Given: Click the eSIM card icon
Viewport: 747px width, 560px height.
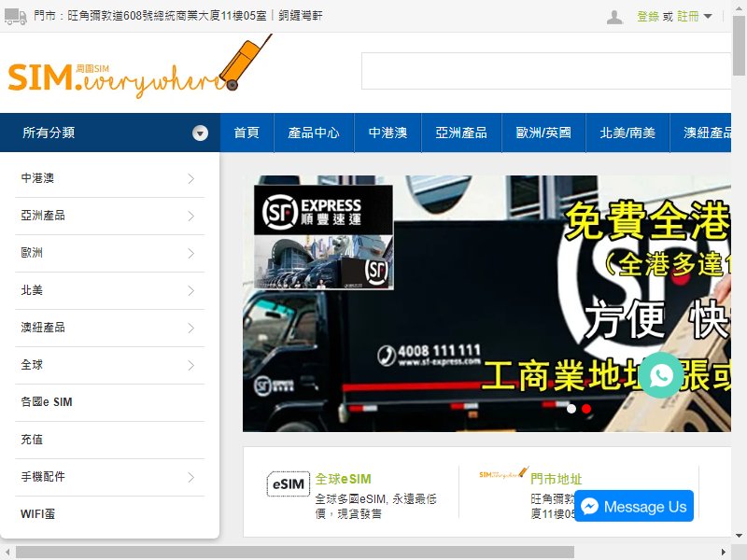Looking at the screenshot, I should (289, 483).
